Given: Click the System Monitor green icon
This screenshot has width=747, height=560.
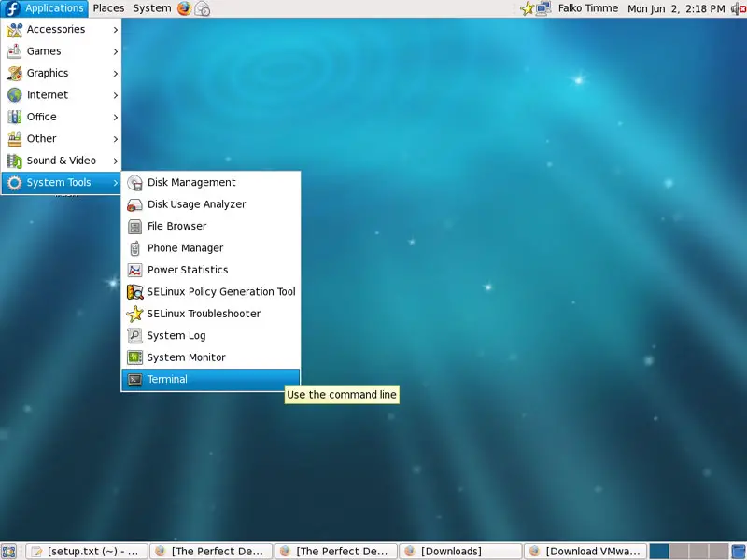Looking at the screenshot, I should (x=134, y=357).
